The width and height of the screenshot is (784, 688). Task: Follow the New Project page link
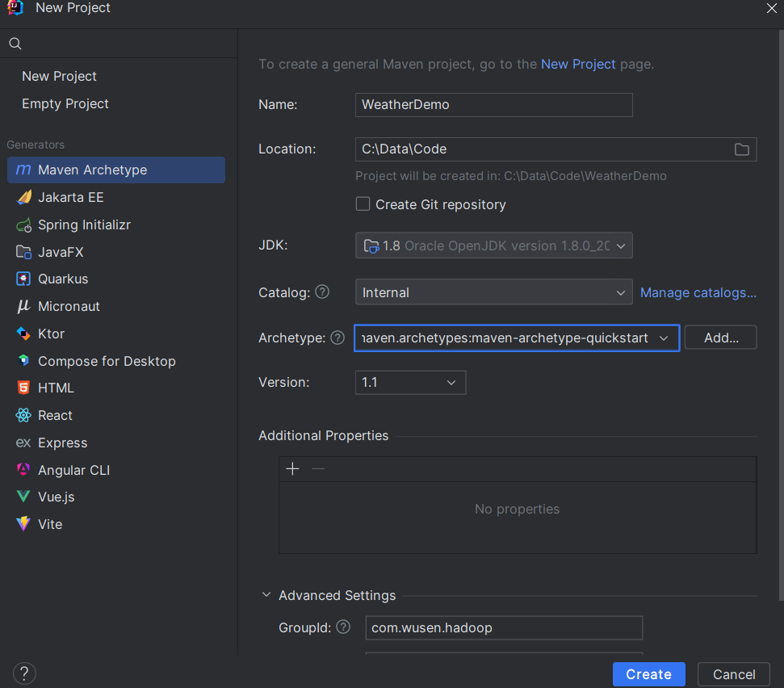pyautogui.click(x=578, y=64)
